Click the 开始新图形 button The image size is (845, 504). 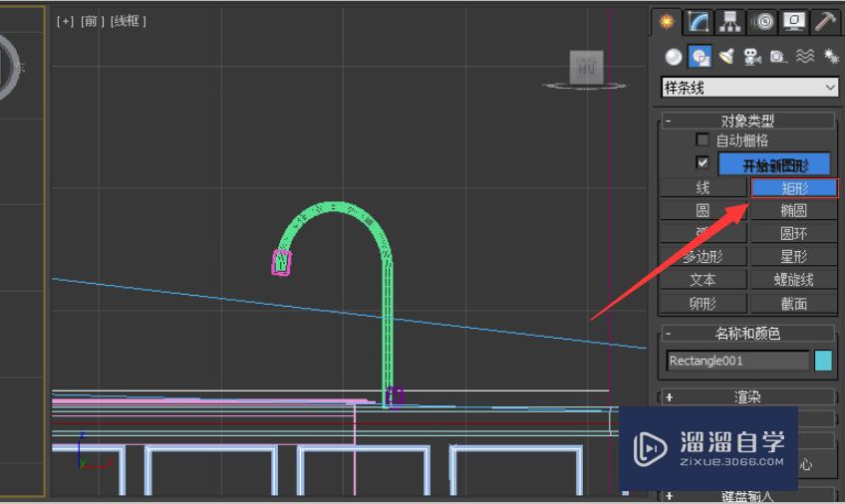[x=774, y=164]
